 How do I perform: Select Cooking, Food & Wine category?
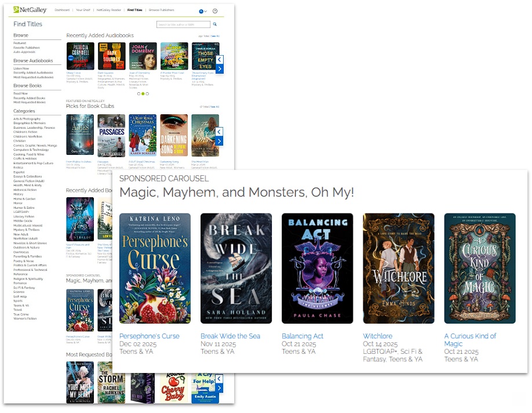coord(28,154)
